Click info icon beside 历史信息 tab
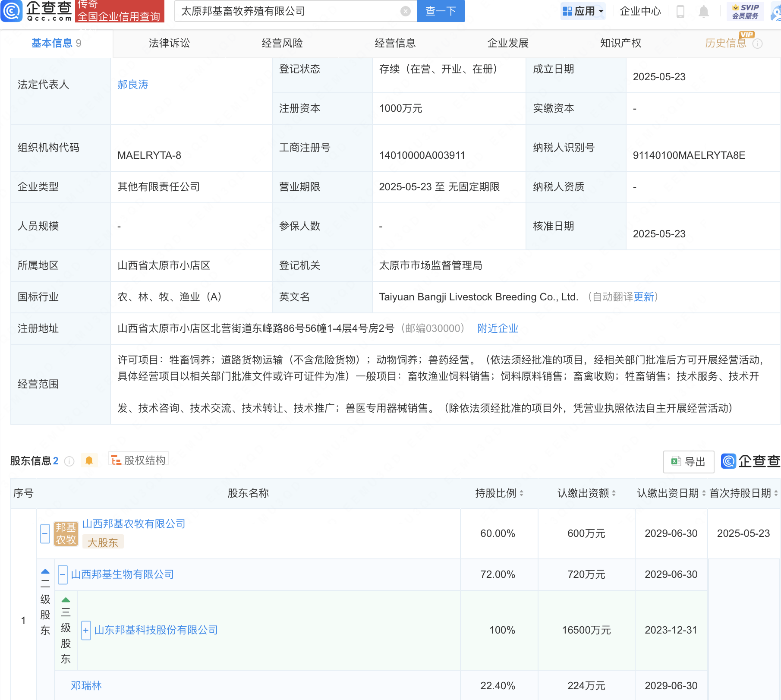The image size is (781, 700). (x=757, y=44)
